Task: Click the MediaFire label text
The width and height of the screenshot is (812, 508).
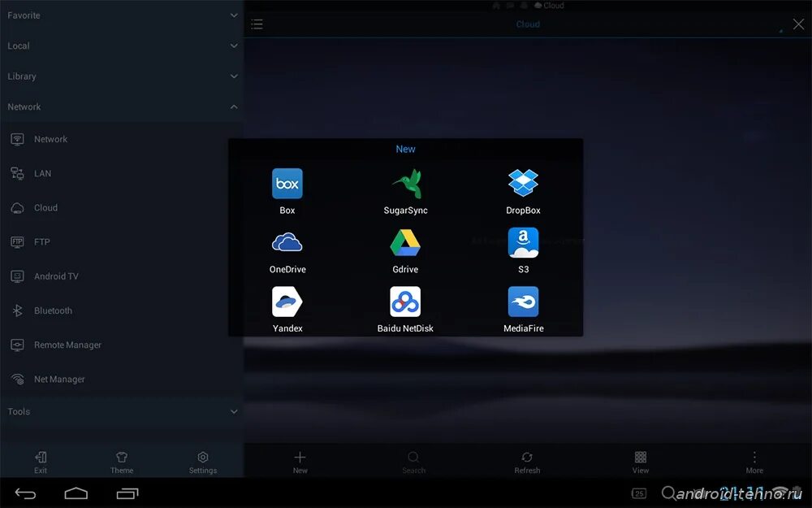Action: point(524,328)
